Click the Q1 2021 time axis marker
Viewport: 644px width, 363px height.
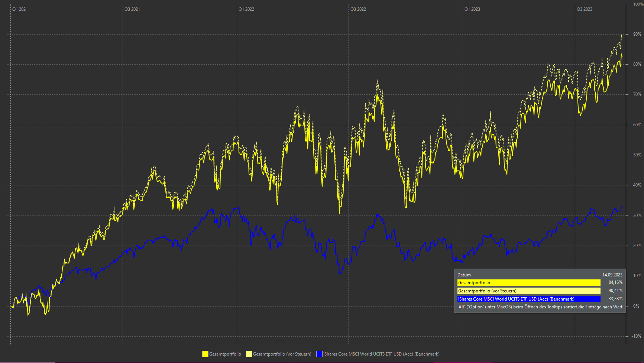(x=20, y=9)
